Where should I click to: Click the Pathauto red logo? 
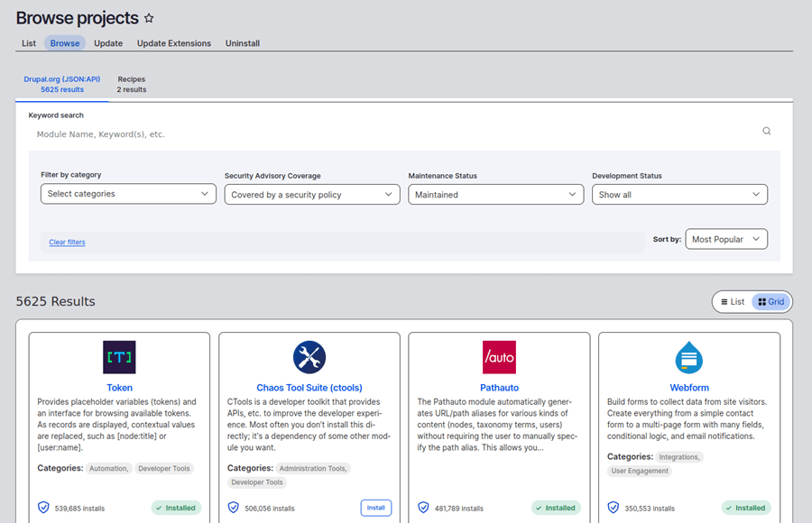(x=499, y=357)
